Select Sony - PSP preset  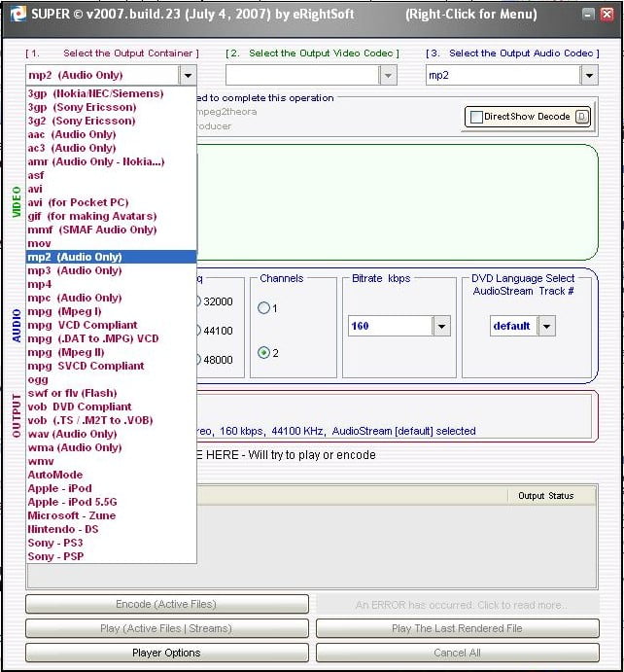tap(112, 556)
